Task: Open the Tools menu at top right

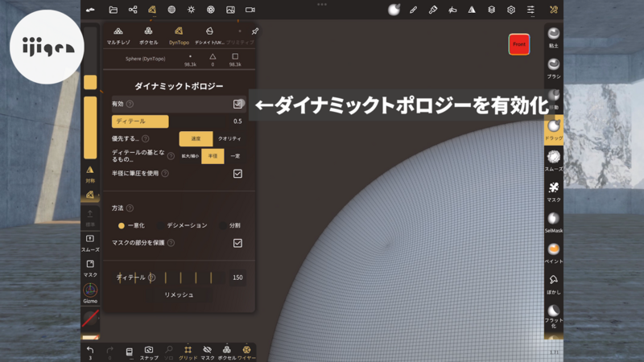Action: 554,10
